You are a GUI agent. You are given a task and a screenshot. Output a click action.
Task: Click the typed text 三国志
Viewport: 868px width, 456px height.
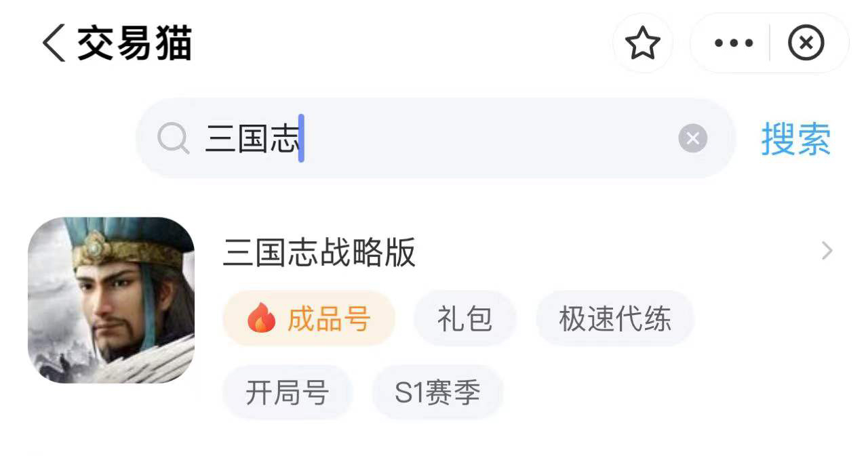click(x=252, y=139)
